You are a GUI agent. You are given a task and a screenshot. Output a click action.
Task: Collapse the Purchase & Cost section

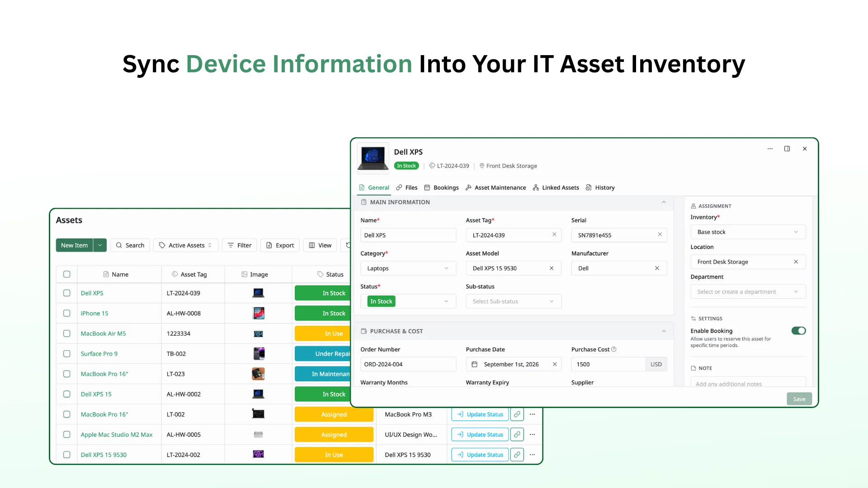(664, 331)
